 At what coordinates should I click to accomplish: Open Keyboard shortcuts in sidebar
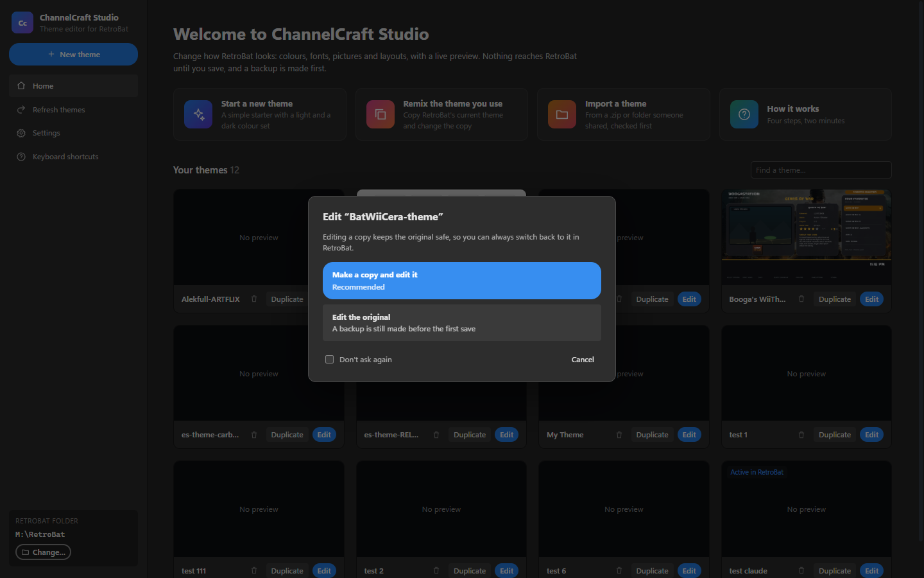click(x=74, y=157)
